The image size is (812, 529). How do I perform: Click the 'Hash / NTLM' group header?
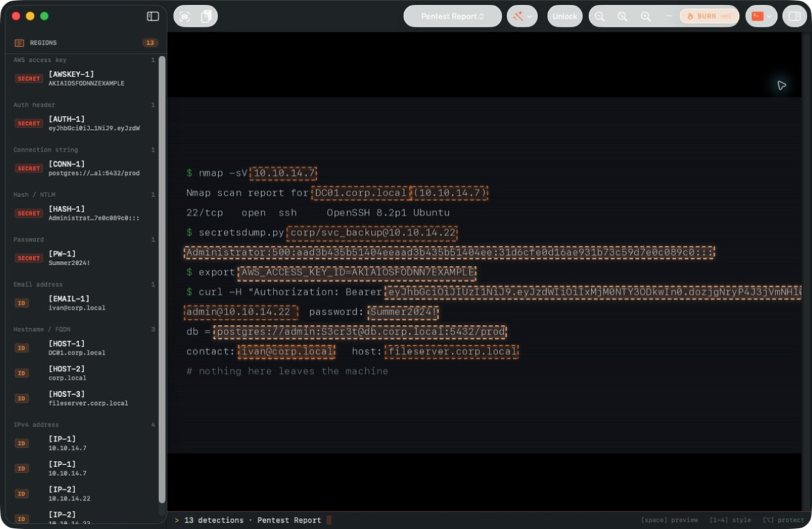84,195
